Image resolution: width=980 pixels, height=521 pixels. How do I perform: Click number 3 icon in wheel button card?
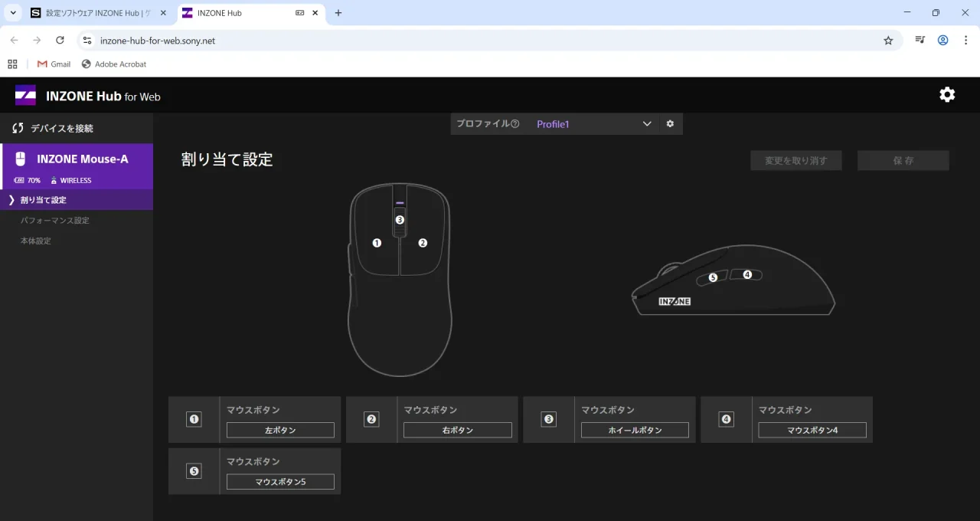click(548, 419)
